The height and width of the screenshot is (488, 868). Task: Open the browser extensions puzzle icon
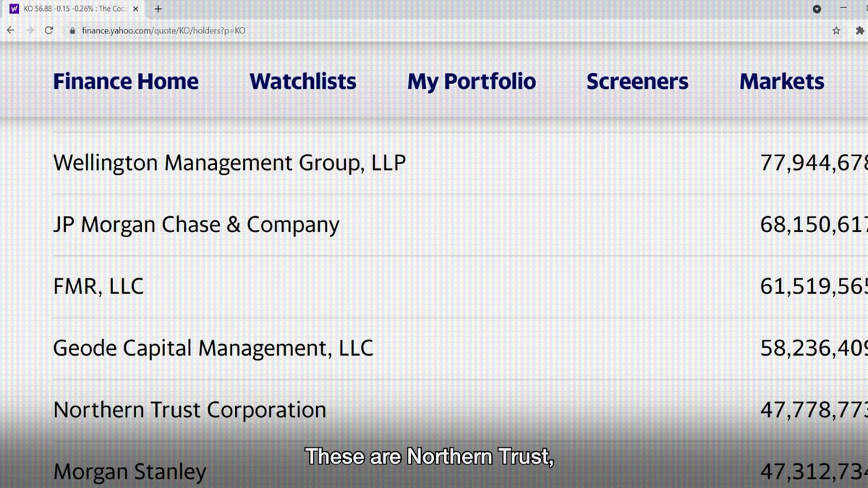pos(859,30)
